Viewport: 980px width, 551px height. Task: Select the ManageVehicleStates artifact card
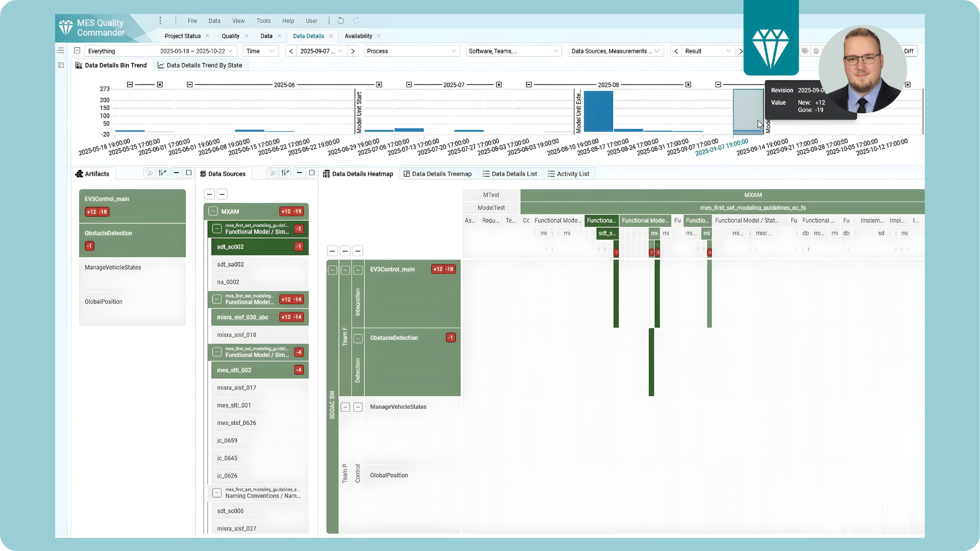point(132,274)
